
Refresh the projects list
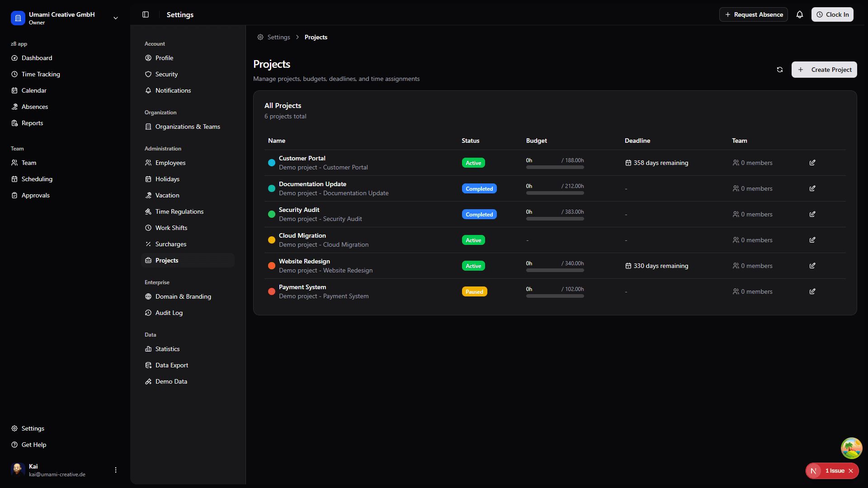(x=780, y=70)
